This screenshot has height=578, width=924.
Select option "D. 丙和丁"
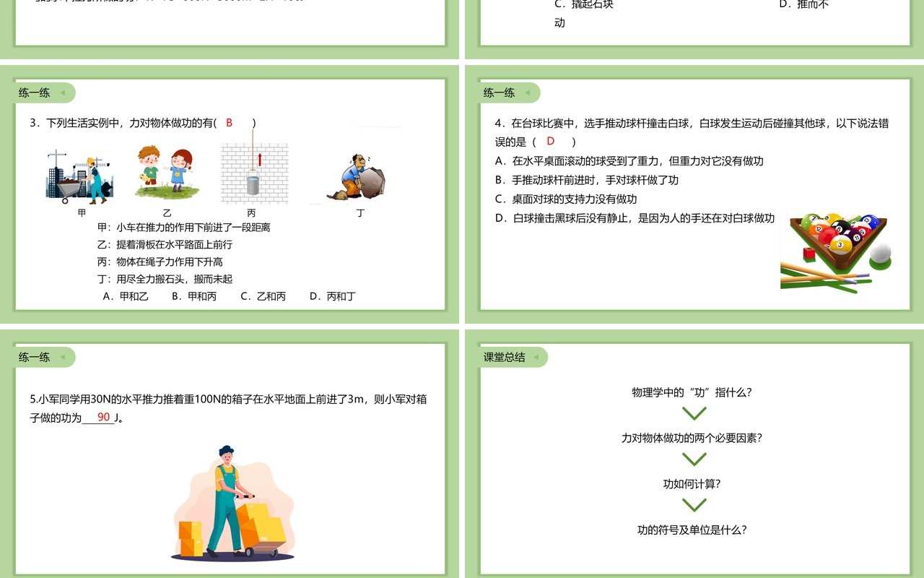coord(333,296)
